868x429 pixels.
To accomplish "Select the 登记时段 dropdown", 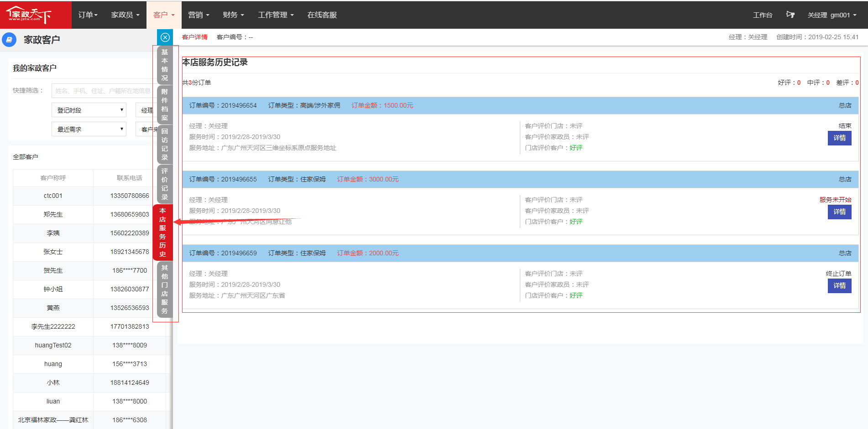I will (x=89, y=110).
